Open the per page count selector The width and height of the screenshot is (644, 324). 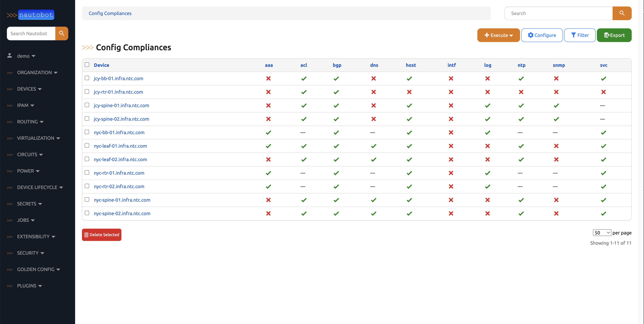602,232
